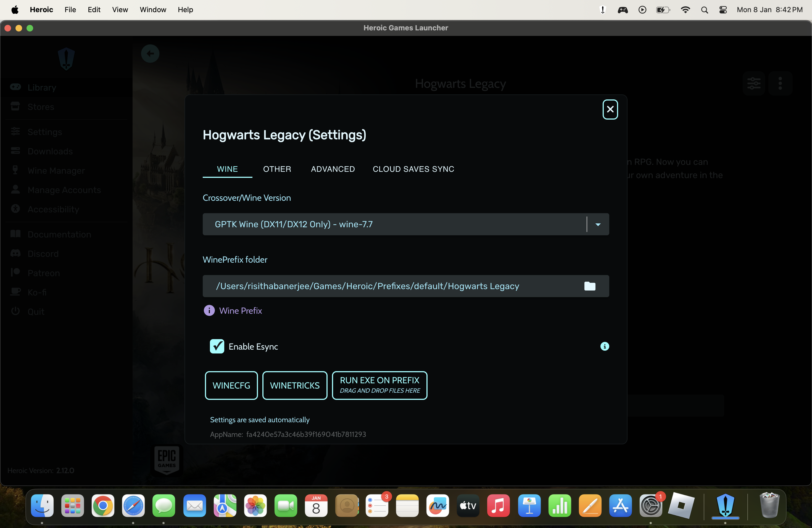Expand the Crossover/Wine Version dropdown arrow
The width and height of the screenshot is (812, 528).
[598, 225]
